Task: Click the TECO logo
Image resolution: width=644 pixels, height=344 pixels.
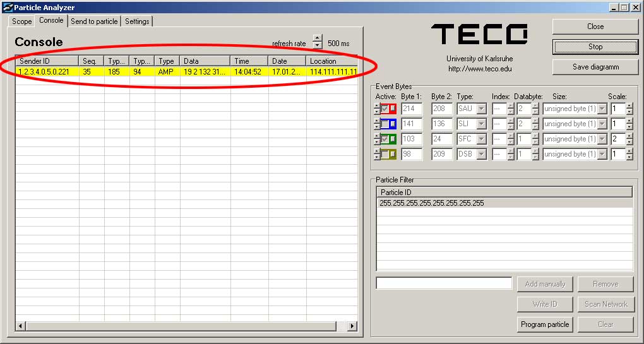Action: (480, 34)
